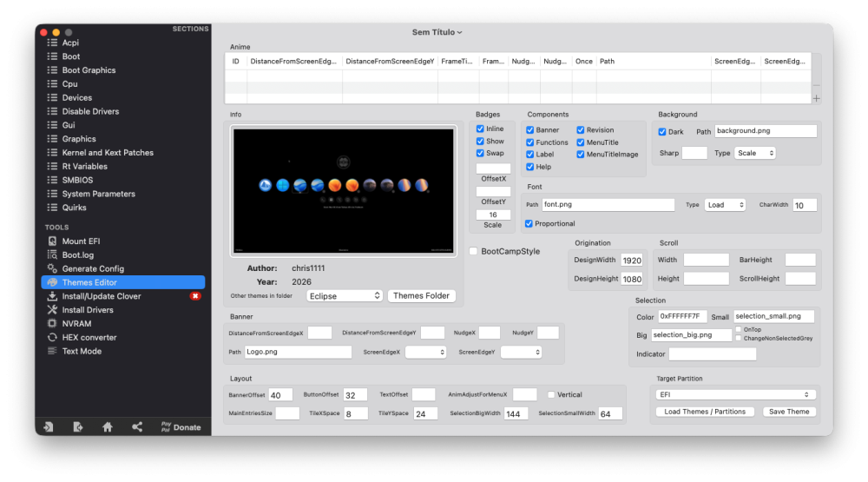The width and height of the screenshot is (868, 482).
Task: Enable the BootCampStyle checkbox
Action: 473,251
